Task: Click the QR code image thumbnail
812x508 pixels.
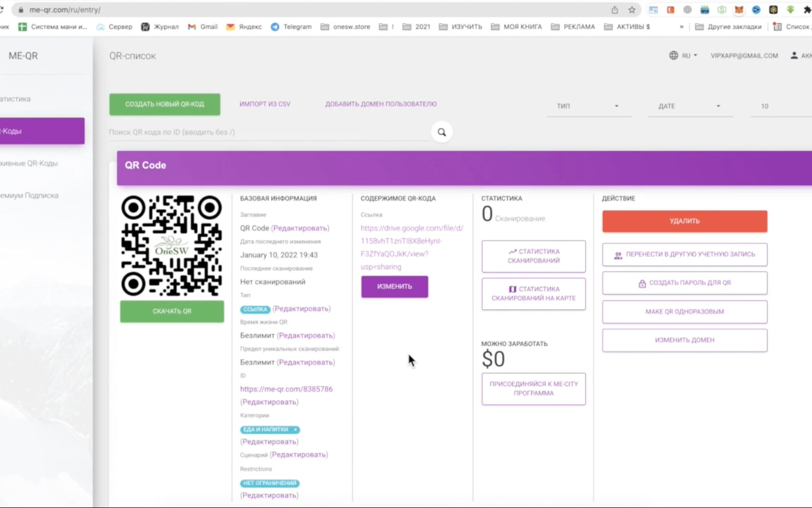Action: (x=171, y=246)
